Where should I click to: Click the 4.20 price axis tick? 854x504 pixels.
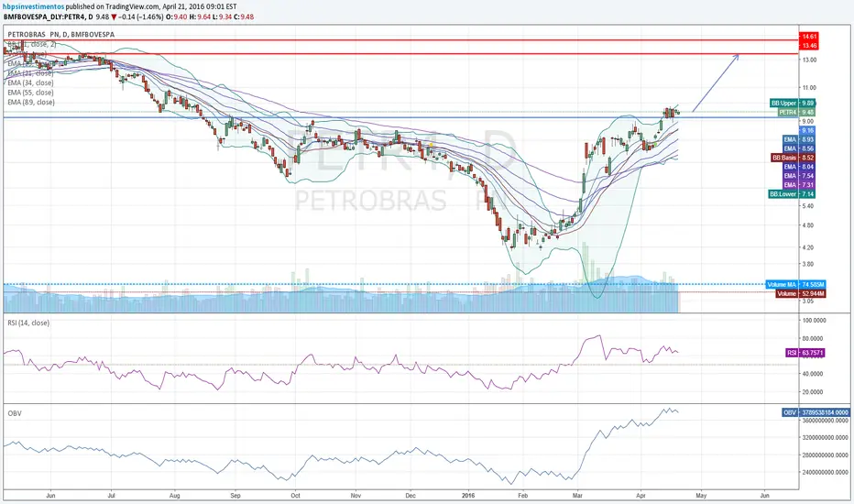pos(807,247)
